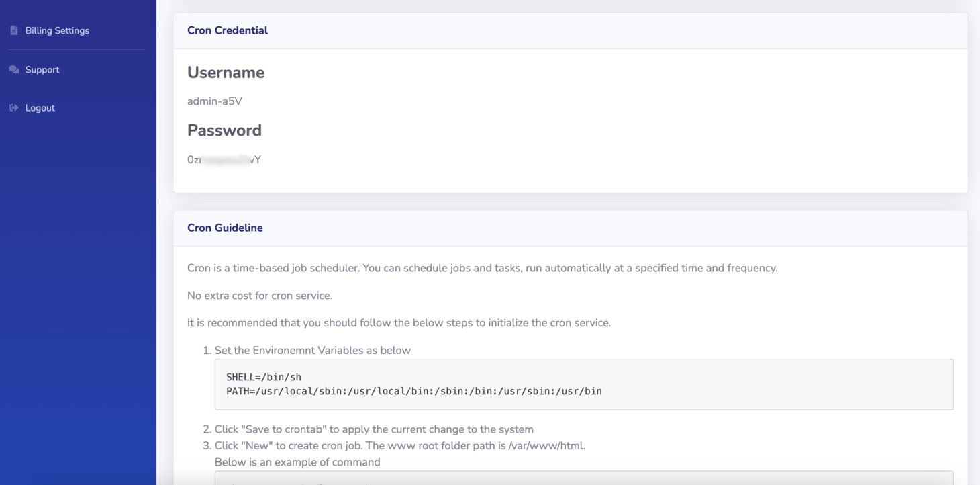Click 'Below is an example of command' text
Viewport: 980px width, 485px height.
click(297, 462)
